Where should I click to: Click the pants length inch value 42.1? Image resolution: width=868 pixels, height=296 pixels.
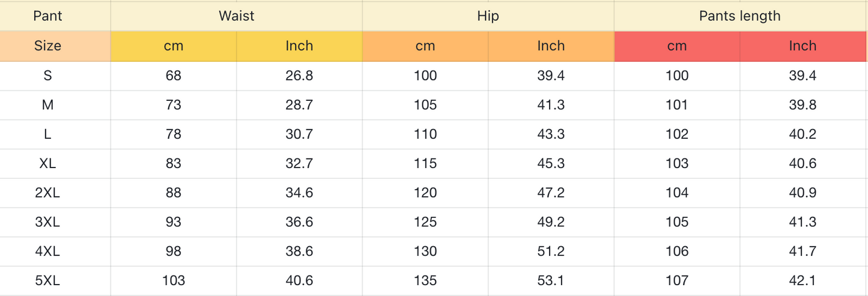click(803, 280)
